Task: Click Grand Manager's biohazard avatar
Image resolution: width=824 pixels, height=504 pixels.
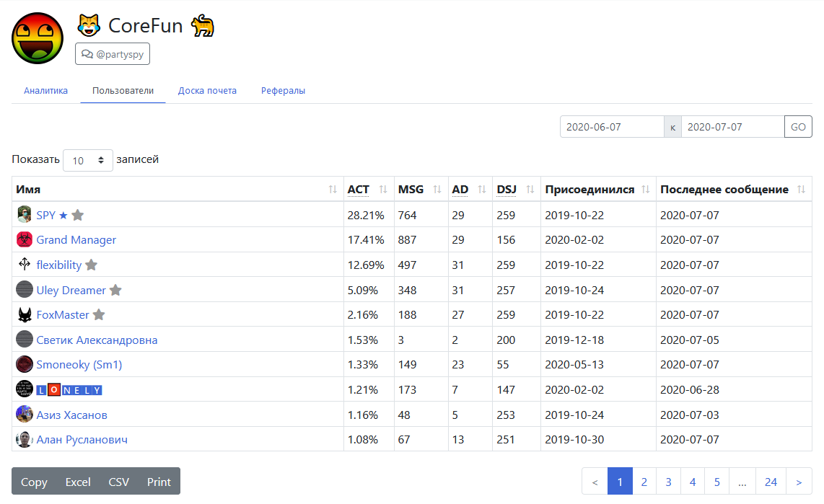Action: point(25,239)
